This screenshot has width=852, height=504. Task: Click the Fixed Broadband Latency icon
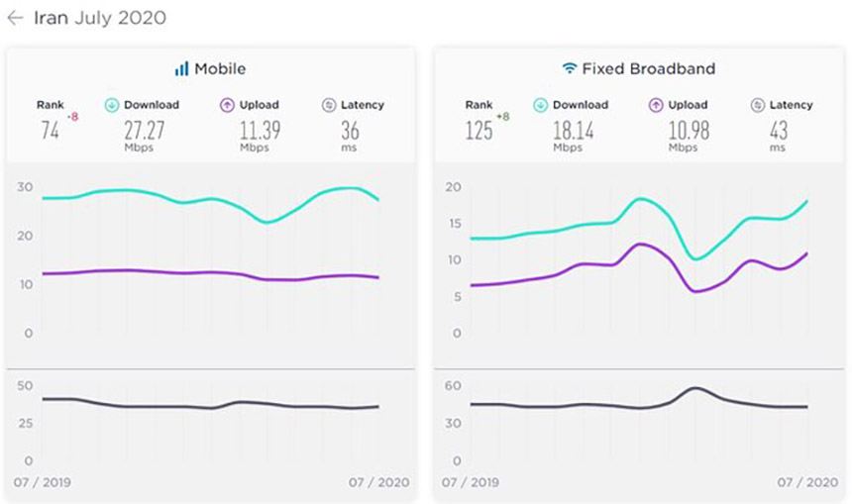coord(758,105)
